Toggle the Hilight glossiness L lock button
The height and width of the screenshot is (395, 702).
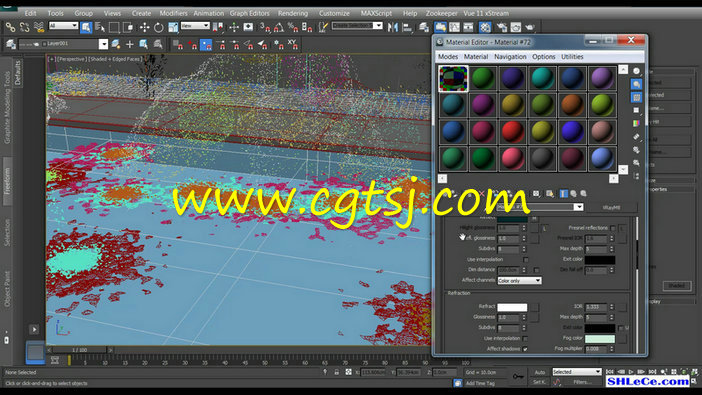[x=544, y=228]
